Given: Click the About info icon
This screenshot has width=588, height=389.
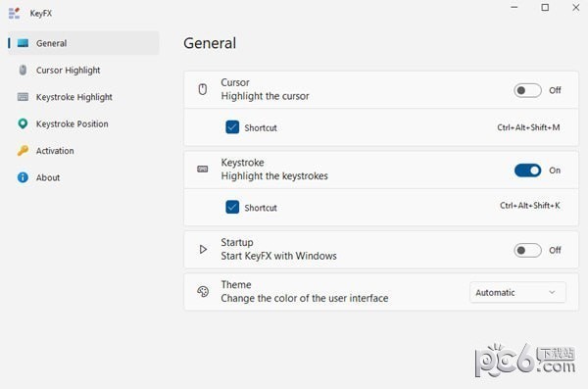Looking at the screenshot, I should 23,177.
